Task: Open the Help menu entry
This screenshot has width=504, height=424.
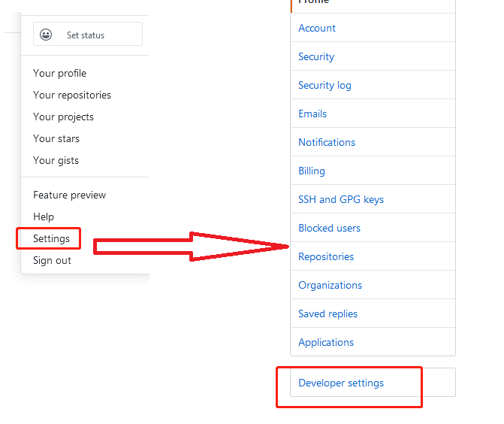Action: 44,217
